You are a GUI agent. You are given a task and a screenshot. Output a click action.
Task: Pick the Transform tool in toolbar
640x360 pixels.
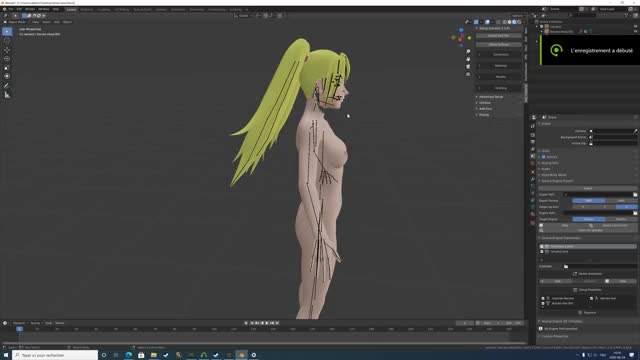point(7,76)
